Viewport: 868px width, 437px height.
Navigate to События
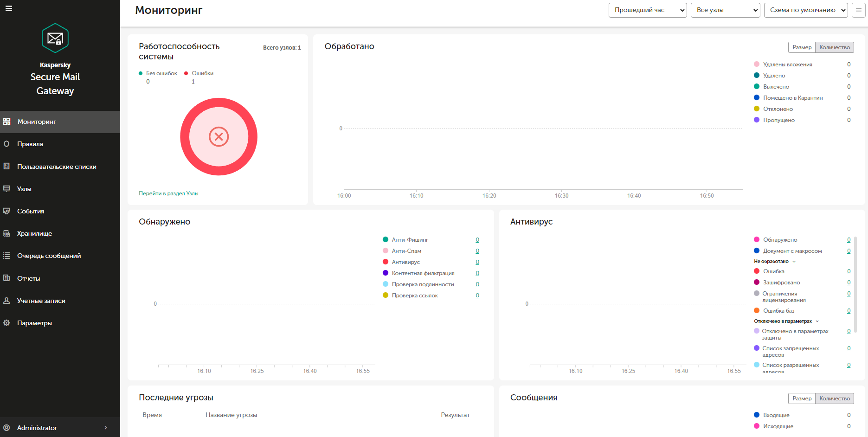click(60, 211)
